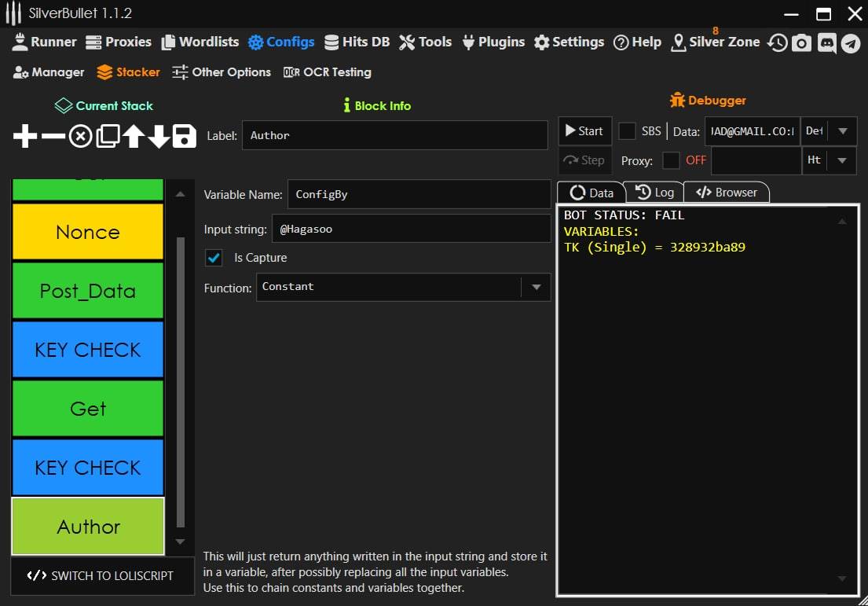Open the Wordlists menu
Image resolution: width=868 pixels, height=606 pixels.
coord(200,42)
